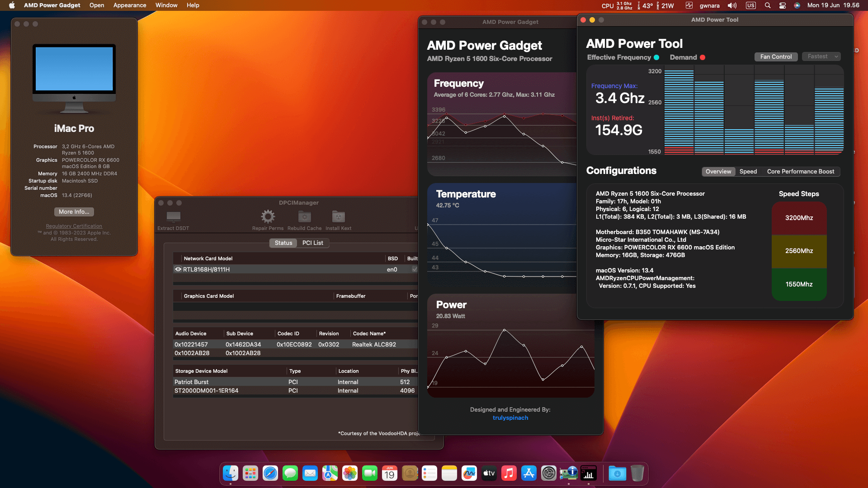This screenshot has width=868, height=488.
Task: Open Messages from the Dock
Action: [290, 473]
